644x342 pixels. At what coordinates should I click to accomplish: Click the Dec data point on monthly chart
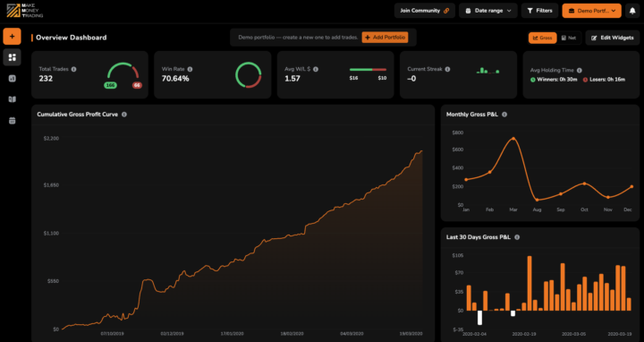click(x=631, y=186)
